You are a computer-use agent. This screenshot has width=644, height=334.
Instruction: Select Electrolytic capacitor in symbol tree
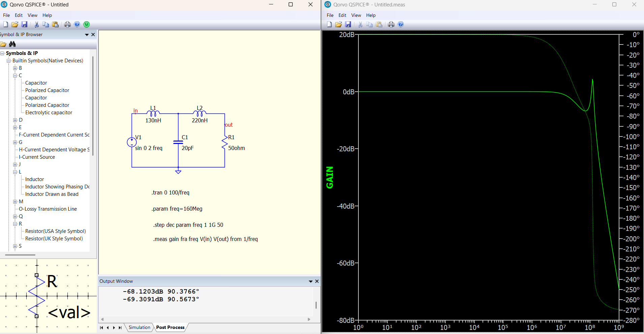pyautogui.click(x=49, y=113)
